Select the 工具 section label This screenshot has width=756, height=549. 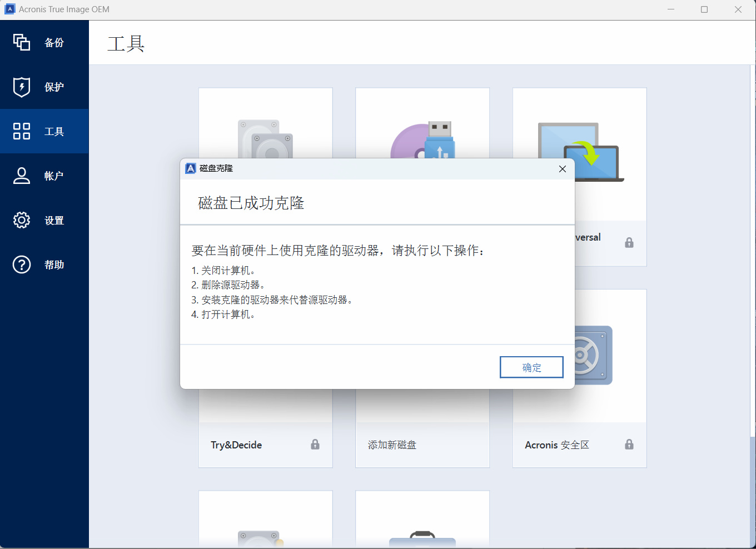(x=54, y=132)
